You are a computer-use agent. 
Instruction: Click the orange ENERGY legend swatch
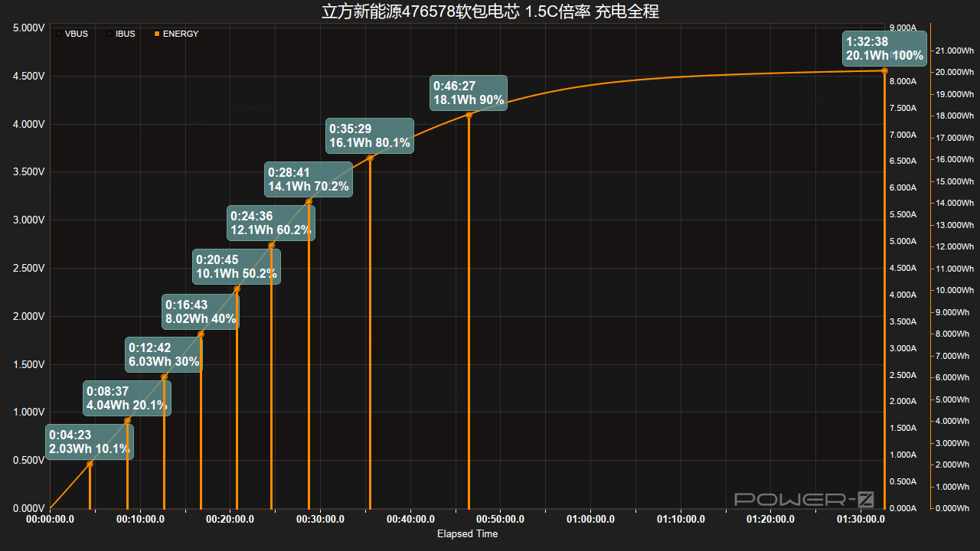pos(157,34)
